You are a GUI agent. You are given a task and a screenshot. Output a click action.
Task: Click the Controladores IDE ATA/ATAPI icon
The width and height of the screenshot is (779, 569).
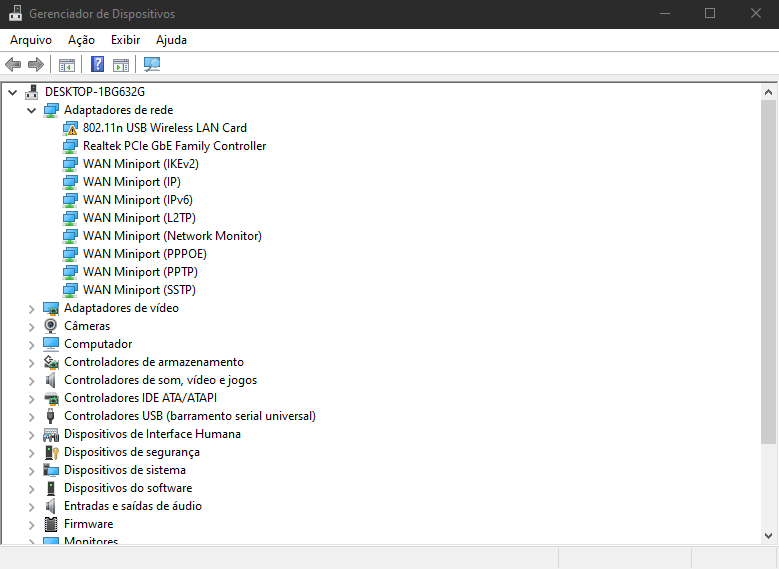(51, 398)
